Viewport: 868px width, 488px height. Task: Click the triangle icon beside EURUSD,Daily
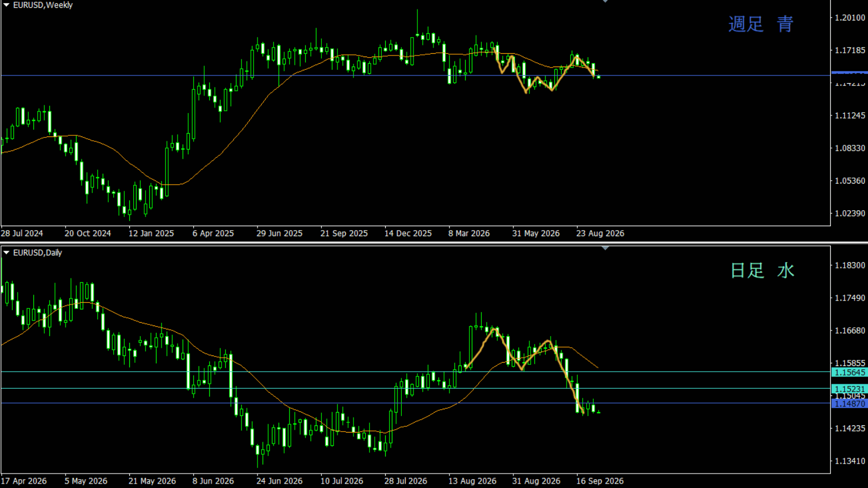pos(7,252)
